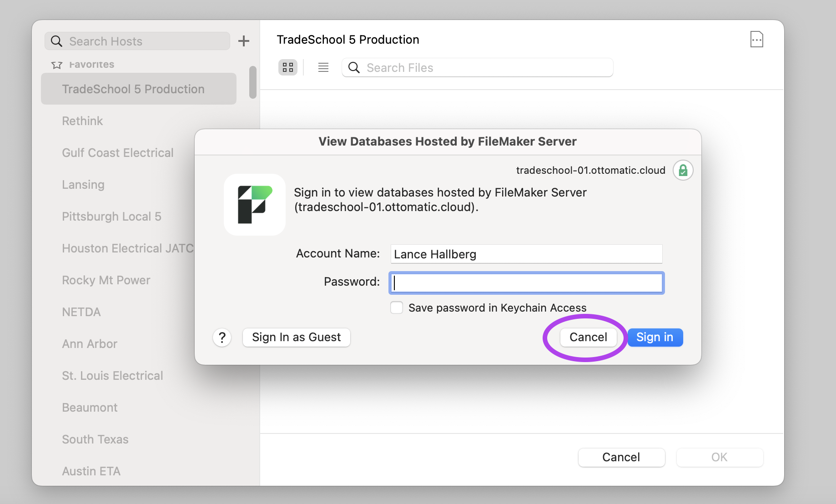Select the NETDA host
This screenshot has width=836, height=504.
click(x=81, y=312)
